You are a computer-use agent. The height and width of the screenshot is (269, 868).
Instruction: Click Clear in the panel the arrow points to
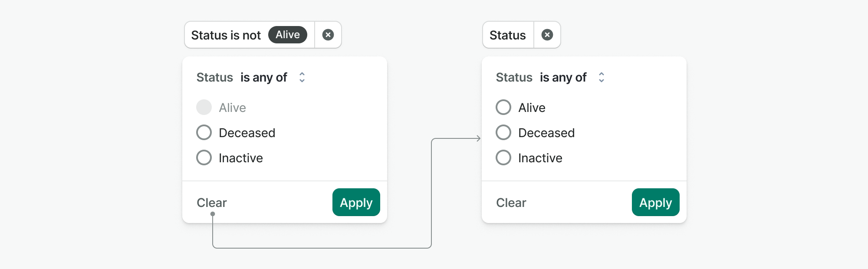511,203
